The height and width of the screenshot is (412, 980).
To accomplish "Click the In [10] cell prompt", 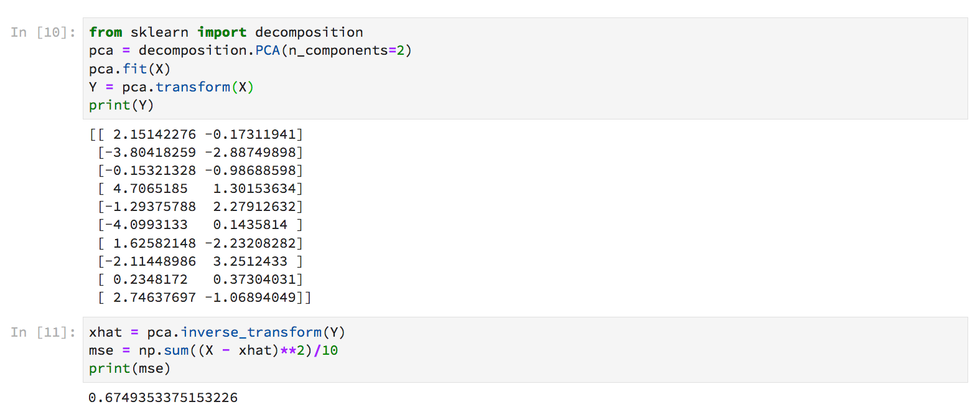I will (x=43, y=32).
